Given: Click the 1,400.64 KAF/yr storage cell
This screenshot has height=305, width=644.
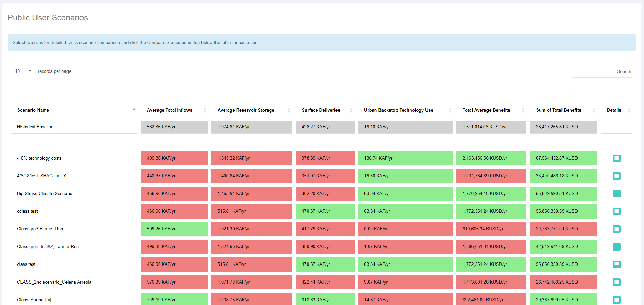Looking at the screenshot, I should point(252,176).
